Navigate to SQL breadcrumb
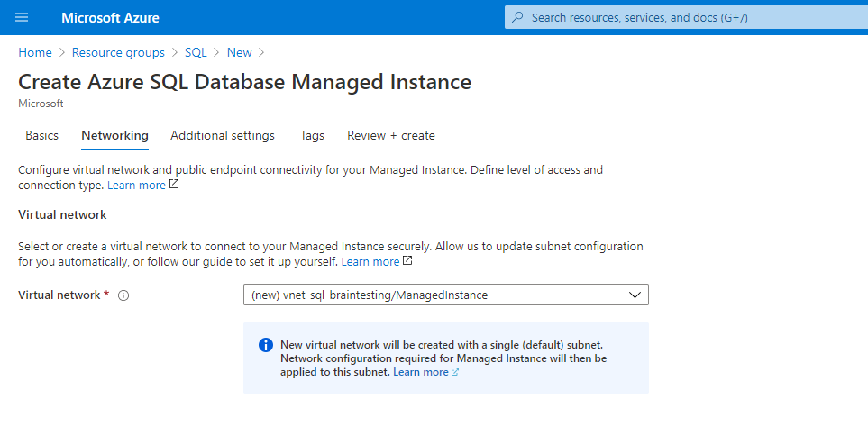 pos(196,52)
